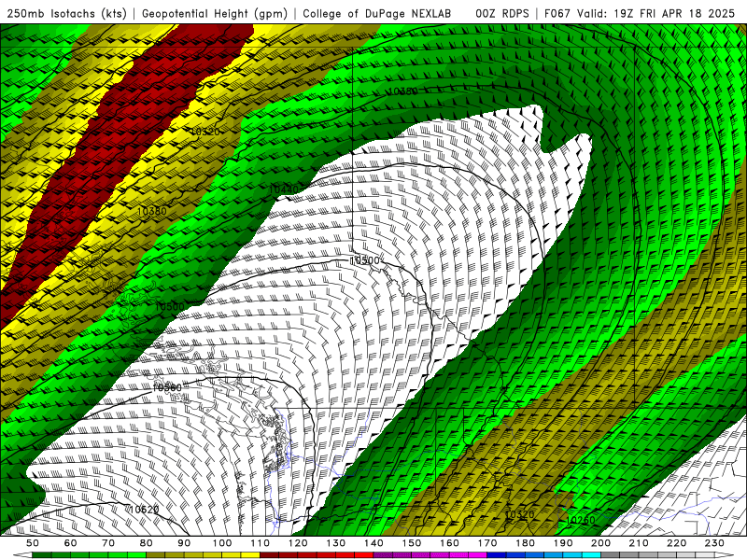Image resolution: width=747 pixels, height=560 pixels.
Task: Click the 210 colorbar tick label
Action: pos(639,543)
